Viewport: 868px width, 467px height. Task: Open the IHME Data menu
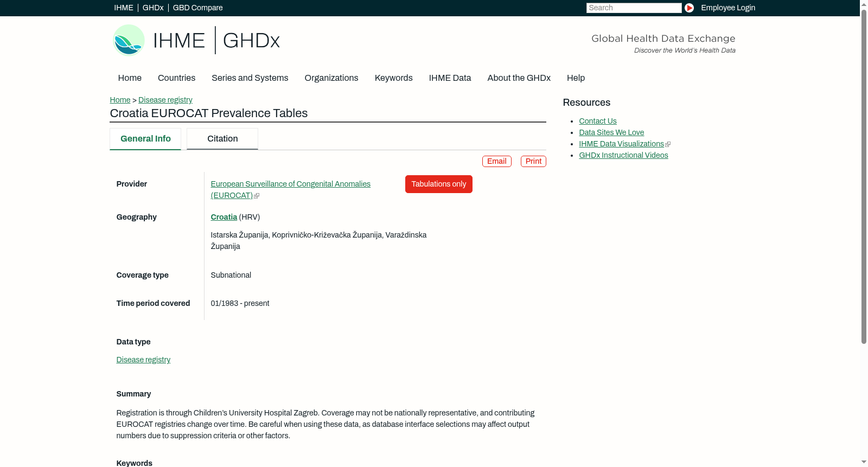coord(450,78)
